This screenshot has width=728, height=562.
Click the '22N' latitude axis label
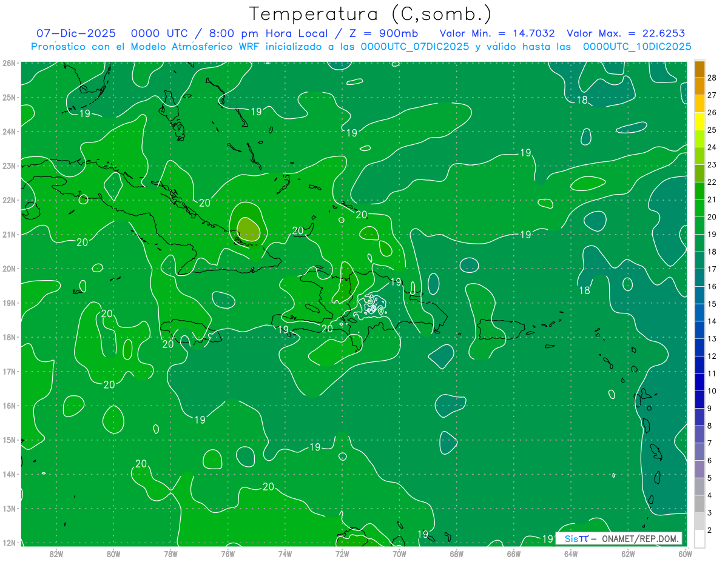pyautogui.click(x=9, y=200)
